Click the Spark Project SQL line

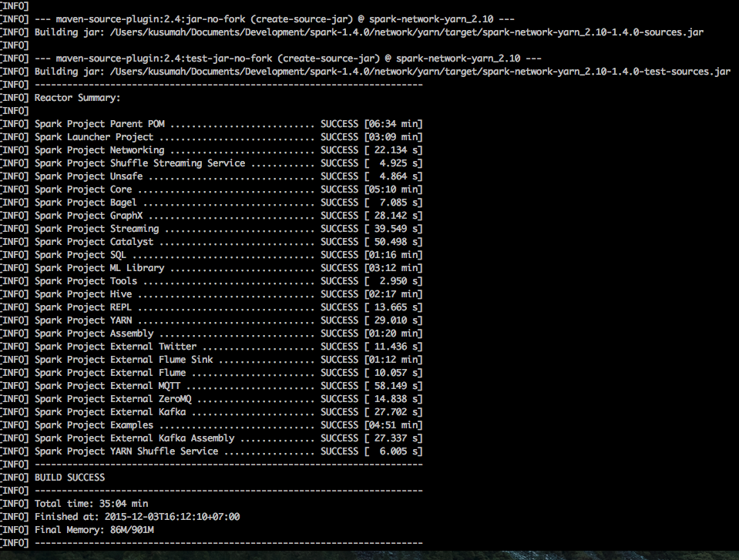click(x=228, y=255)
